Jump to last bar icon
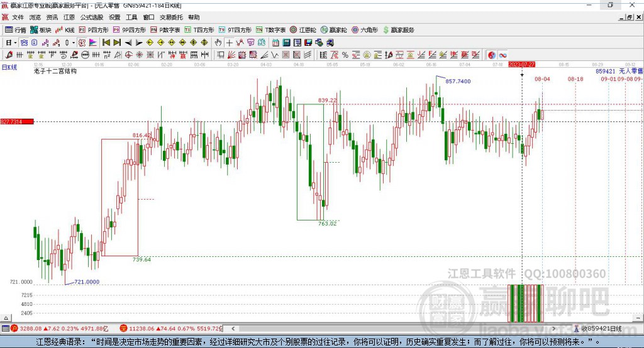 pos(117,43)
